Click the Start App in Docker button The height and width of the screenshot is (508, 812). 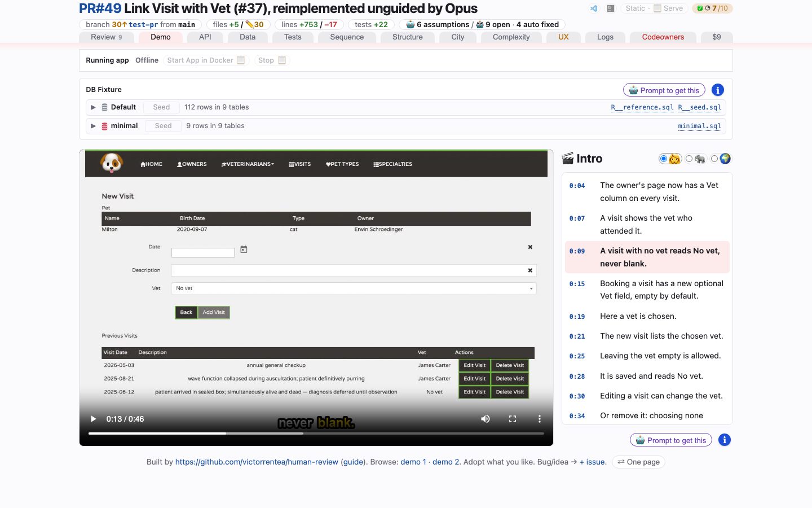point(206,60)
